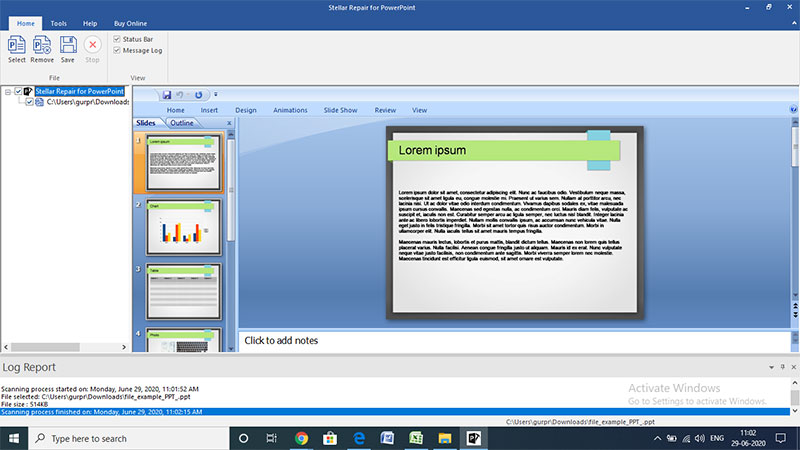Click the Remove file icon
The width and height of the screenshot is (800, 450).
point(42,45)
